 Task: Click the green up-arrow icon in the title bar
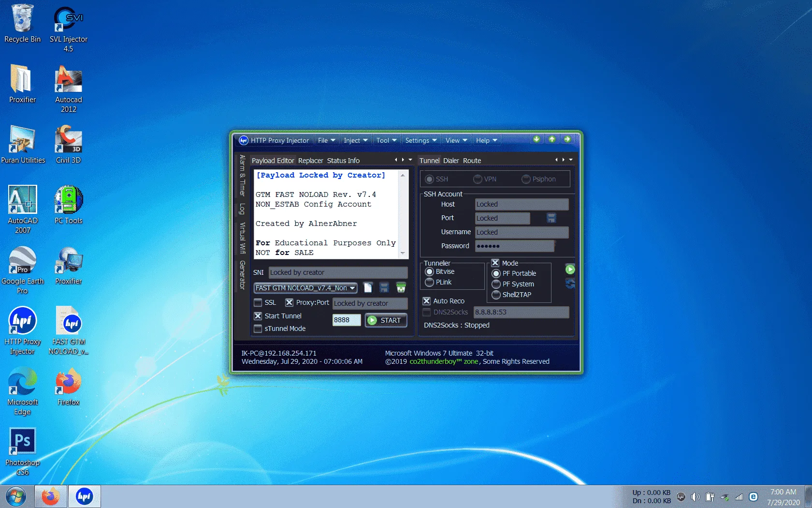click(x=552, y=139)
